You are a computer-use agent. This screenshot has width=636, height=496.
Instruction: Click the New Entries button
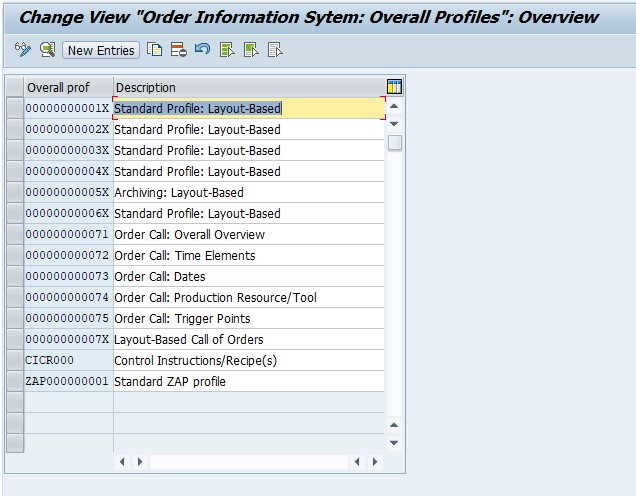tap(100, 50)
